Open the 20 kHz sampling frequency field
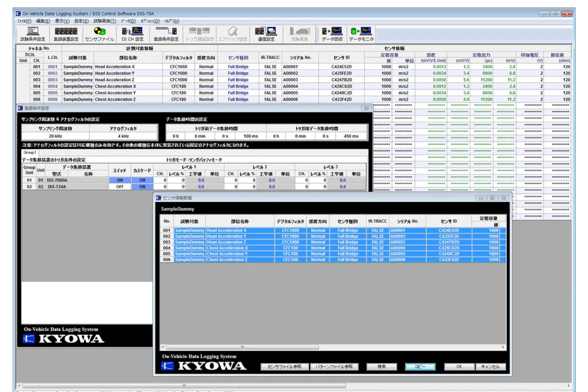The width and height of the screenshot is (588, 392). click(x=55, y=136)
